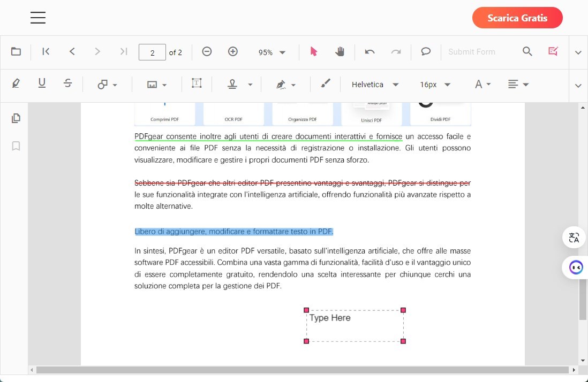The height and width of the screenshot is (382, 588).
Task: Zoom in on the document
Action: [x=232, y=51]
